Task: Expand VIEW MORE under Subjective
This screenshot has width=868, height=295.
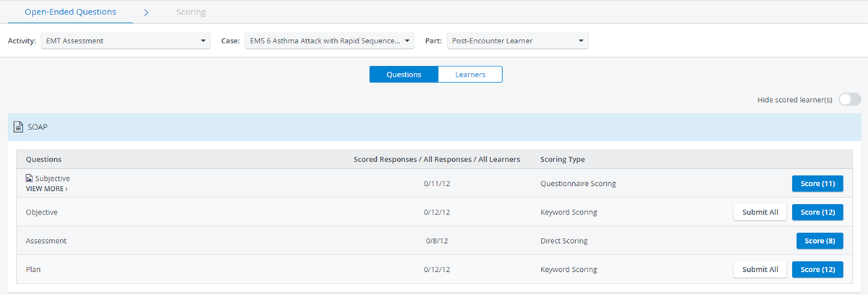Action: pyautogui.click(x=46, y=189)
